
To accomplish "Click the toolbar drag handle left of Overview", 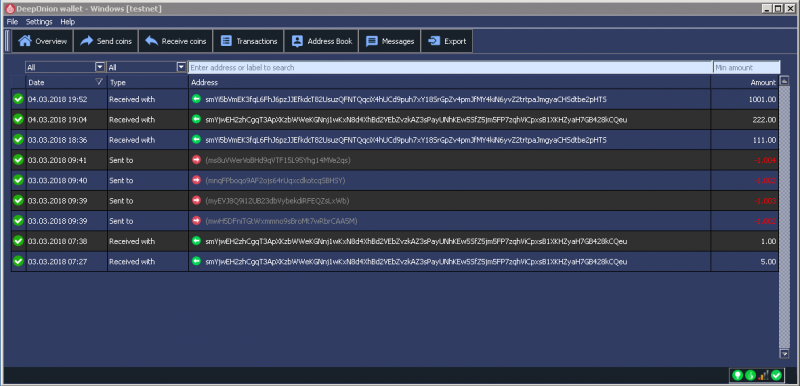I will point(8,41).
